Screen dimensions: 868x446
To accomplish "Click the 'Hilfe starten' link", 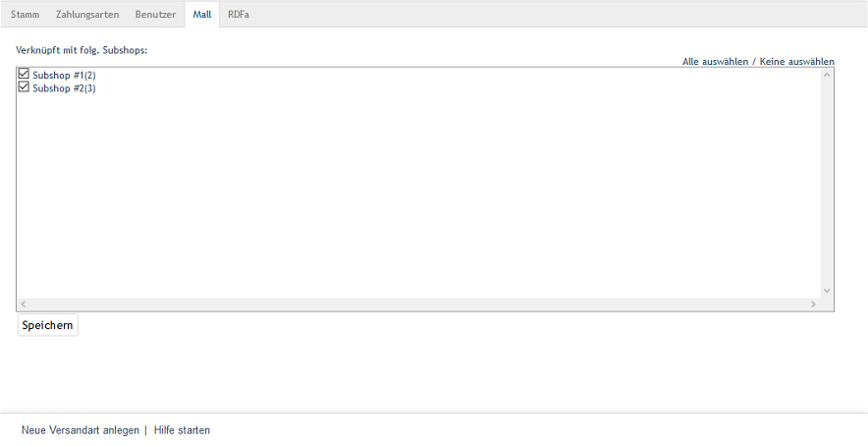I will click(x=182, y=430).
